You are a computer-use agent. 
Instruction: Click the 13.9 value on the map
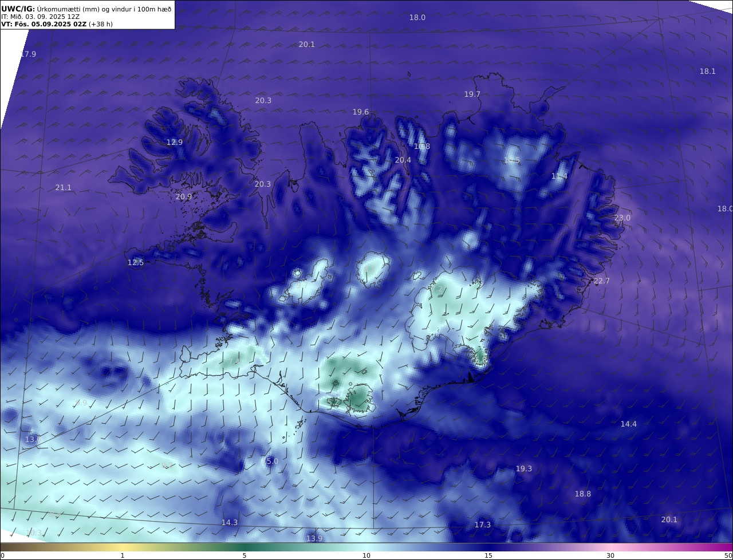pyautogui.click(x=314, y=538)
